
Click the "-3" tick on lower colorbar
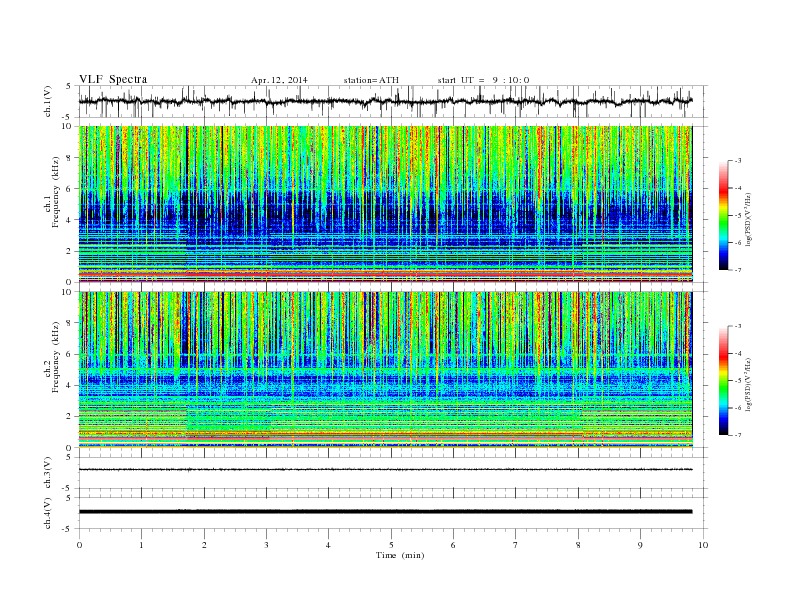click(738, 327)
